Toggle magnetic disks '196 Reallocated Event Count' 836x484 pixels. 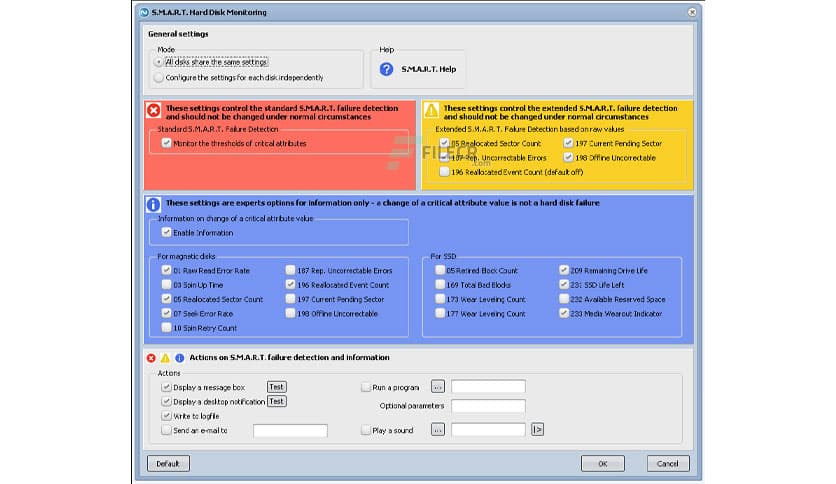290,285
